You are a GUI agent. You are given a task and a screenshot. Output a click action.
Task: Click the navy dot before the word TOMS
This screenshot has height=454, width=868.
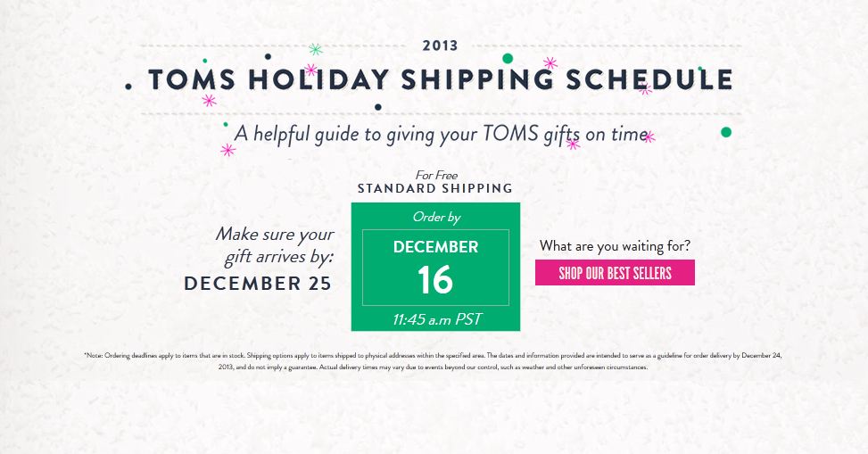tap(130, 86)
